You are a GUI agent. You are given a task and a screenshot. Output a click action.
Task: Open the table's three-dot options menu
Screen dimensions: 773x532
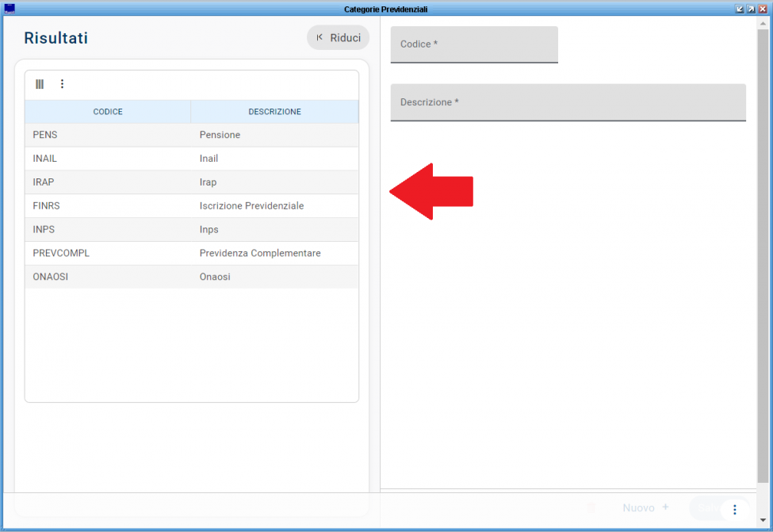pos(62,84)
